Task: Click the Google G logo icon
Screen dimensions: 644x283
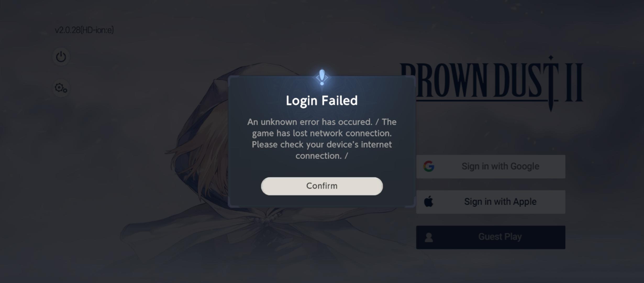Action: click(429, 166)
